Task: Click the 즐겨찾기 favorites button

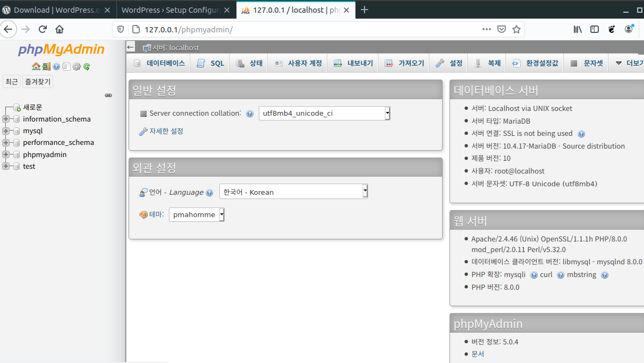Action: pyautogui.click(x=37, y=82)
